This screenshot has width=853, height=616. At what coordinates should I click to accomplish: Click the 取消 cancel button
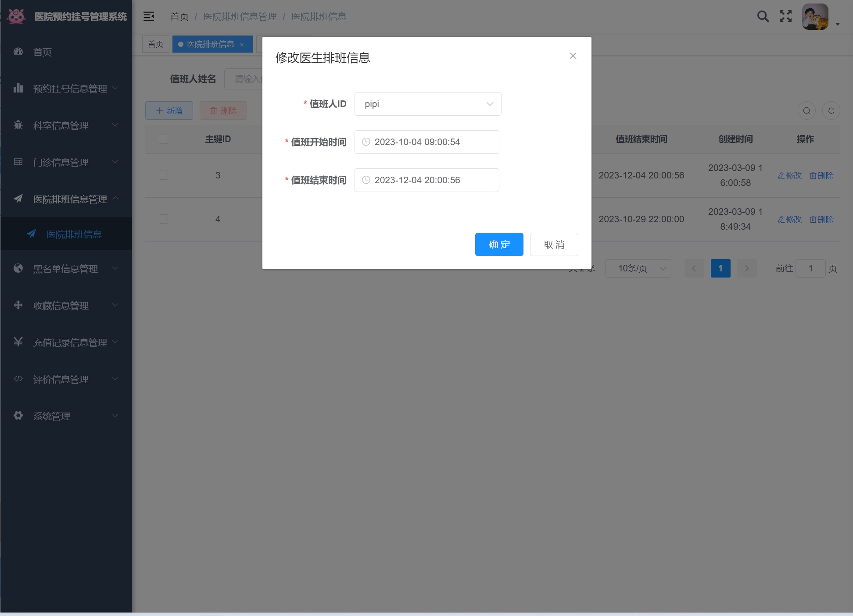pyautogui.click(x=554, y=244)
